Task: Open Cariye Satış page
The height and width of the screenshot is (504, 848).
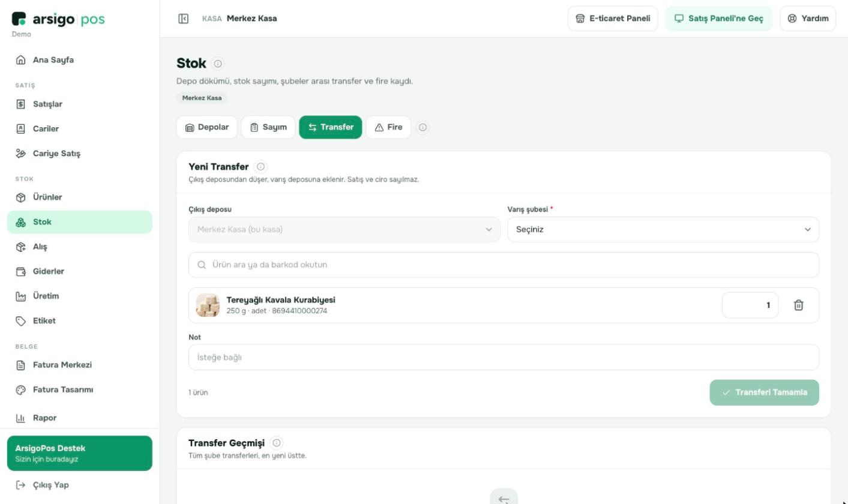Action: pyautogui.click(x=80, y=154)
